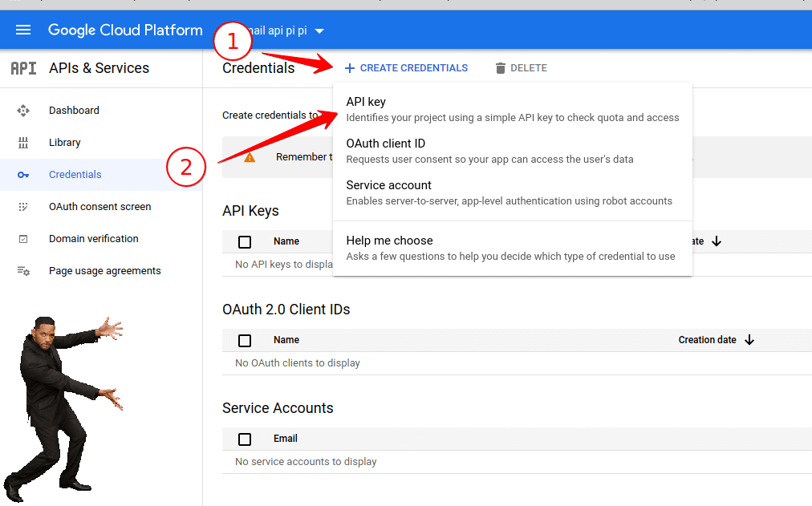Sort OAuth clients by Name column header
Viewport: 812px width, 506px height.
pos(286,340)
